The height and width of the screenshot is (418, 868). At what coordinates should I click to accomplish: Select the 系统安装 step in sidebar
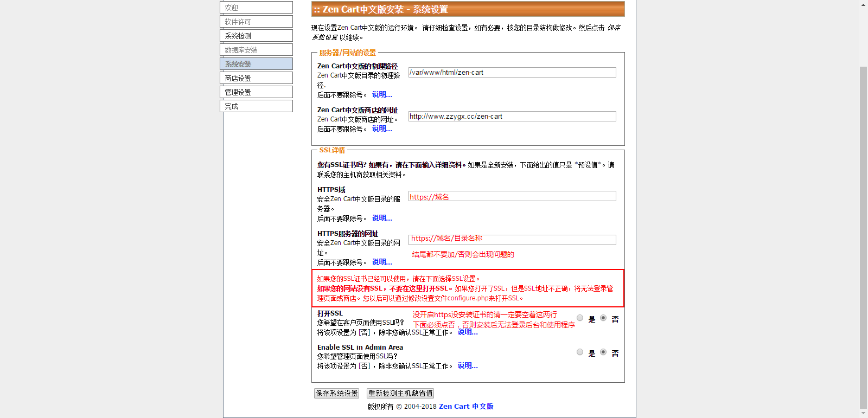[x=256, y=64]
